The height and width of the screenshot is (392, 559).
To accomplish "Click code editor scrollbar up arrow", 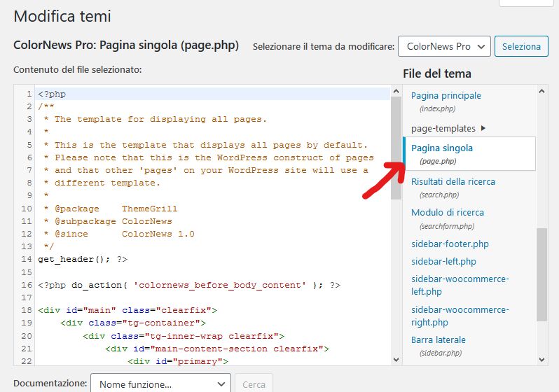I will point(396,91).
